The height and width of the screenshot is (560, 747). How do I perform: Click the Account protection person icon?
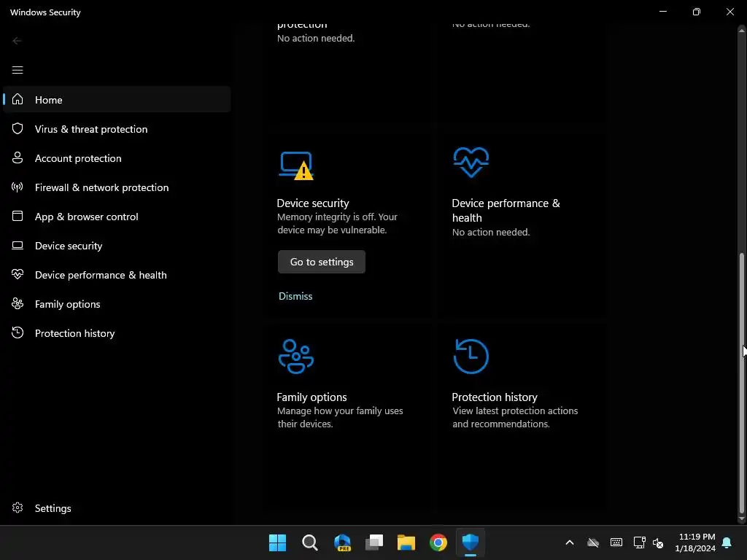[18, 157]
